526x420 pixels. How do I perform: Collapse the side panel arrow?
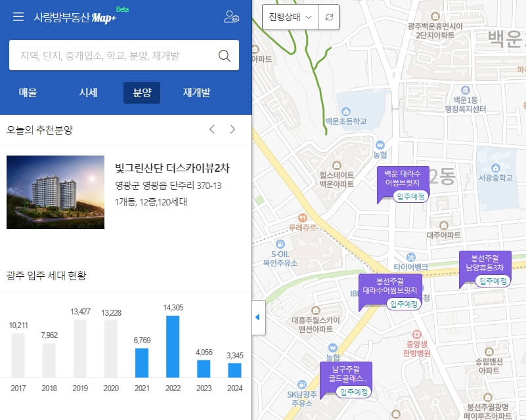257,317
